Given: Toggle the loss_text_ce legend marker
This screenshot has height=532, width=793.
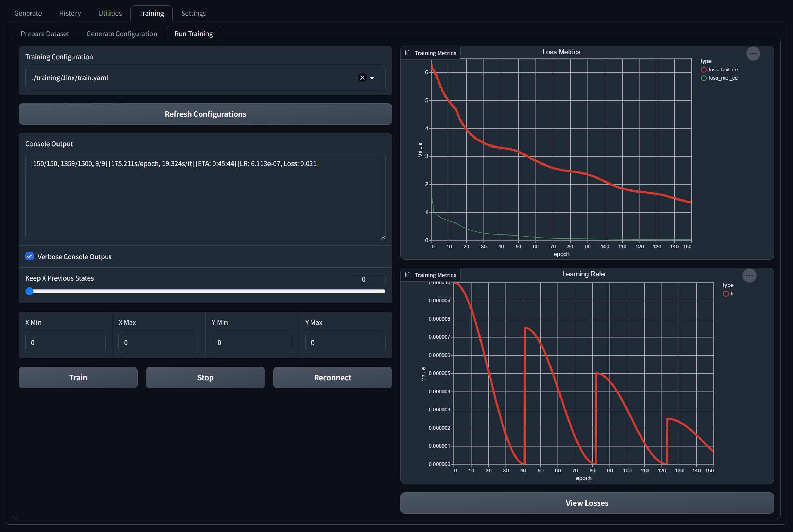Looking at the screenshot, I should 704,70.
